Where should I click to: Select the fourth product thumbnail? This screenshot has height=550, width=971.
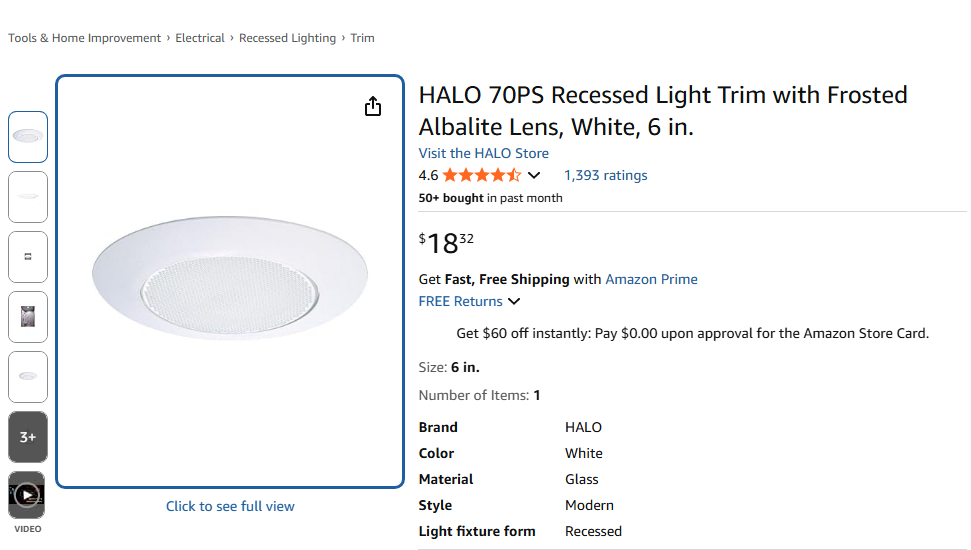coord(28,317)
